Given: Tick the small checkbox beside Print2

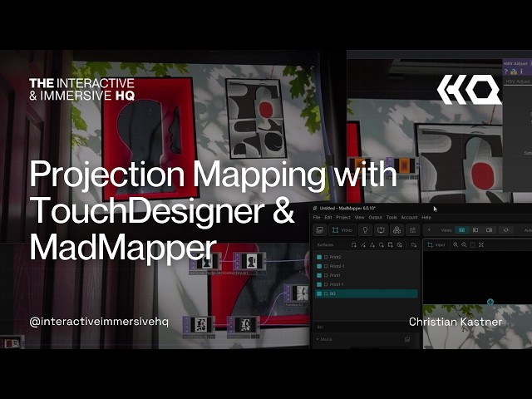Looking at the screenshot, I should point(326,257).
